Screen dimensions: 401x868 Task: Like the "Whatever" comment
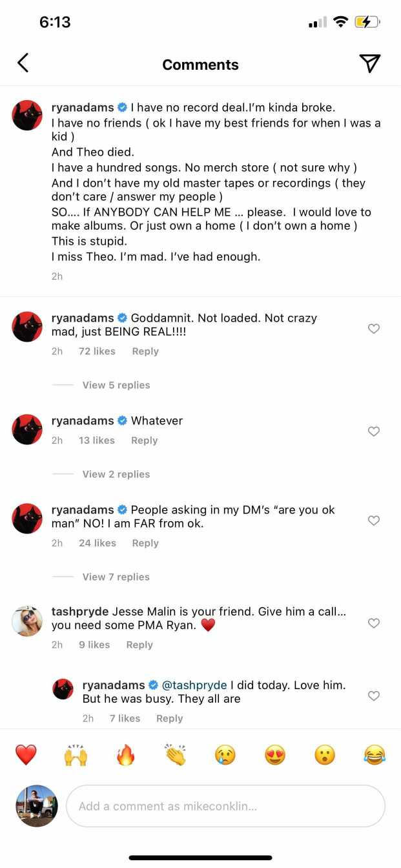(x=373, y=431)
